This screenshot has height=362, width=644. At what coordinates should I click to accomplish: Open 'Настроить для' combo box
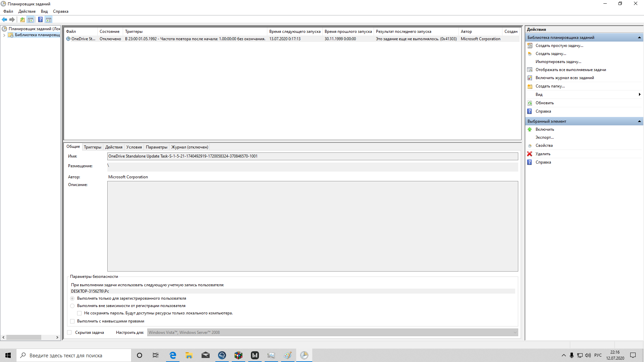click(333, 333)
